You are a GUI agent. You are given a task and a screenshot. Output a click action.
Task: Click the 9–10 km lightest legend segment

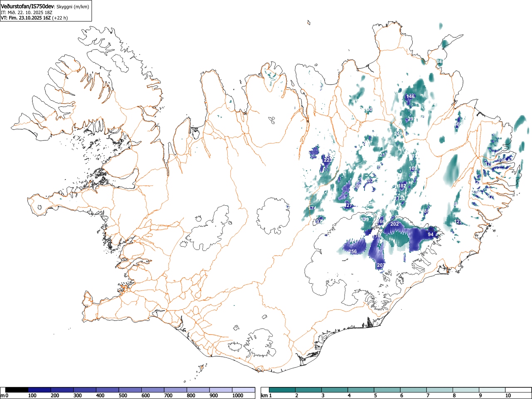click(x=492, y=390)
